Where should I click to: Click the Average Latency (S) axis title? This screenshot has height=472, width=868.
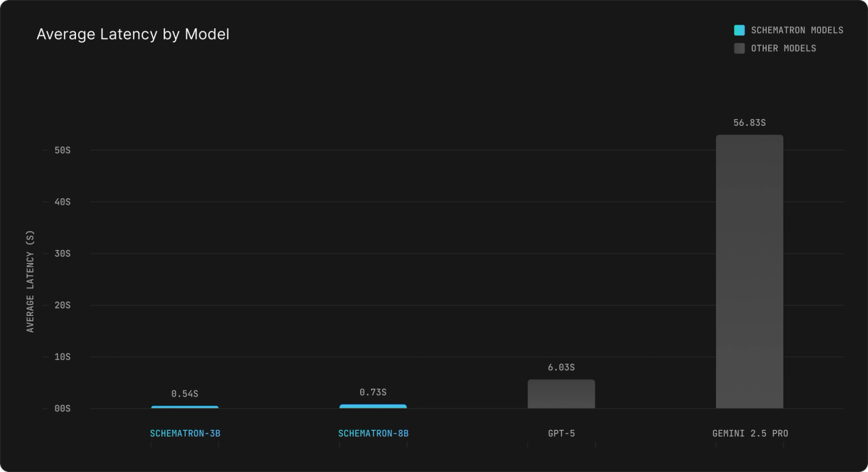point(30,278)
